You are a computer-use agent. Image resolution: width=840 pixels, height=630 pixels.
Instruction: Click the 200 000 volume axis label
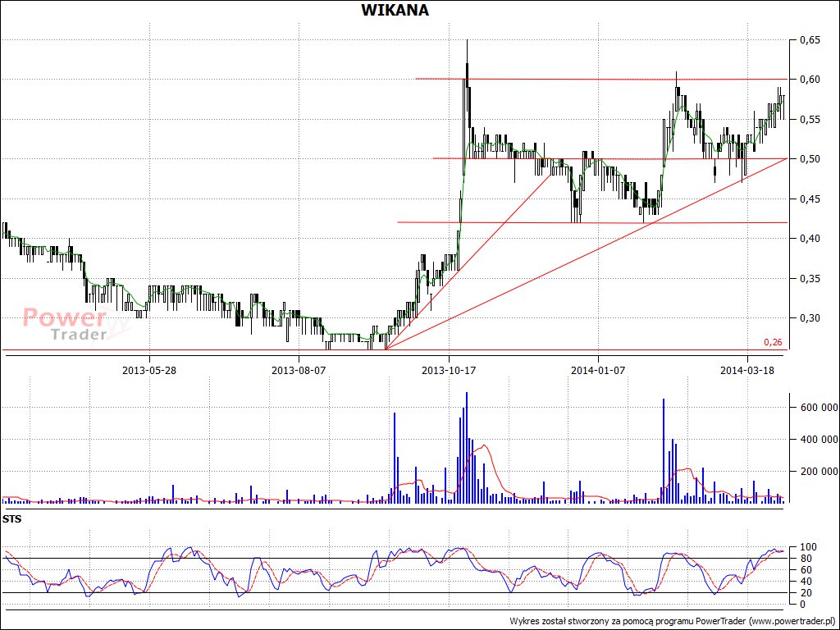(x=818, y=472)
